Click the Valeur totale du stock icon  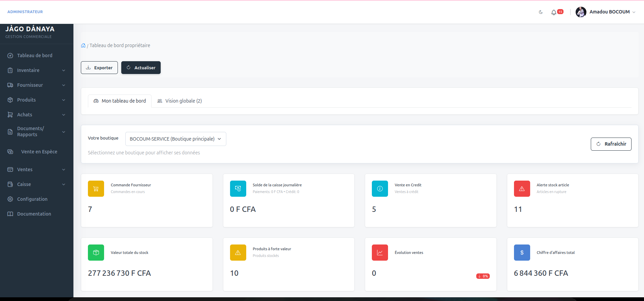[96, 253]
